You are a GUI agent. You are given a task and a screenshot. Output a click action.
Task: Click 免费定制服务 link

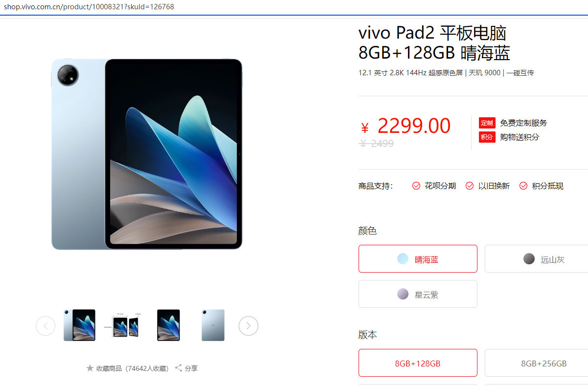523,123
